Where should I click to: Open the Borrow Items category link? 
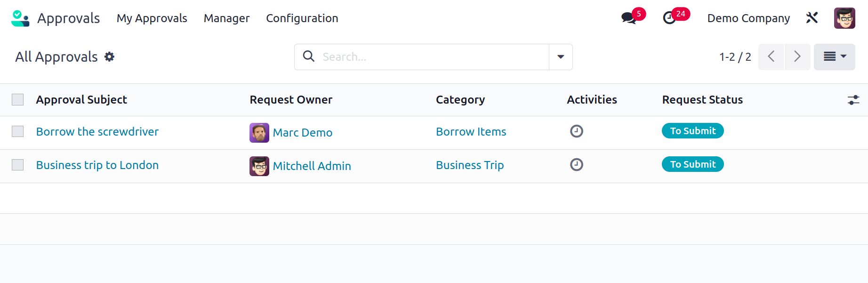click(x=471, y=132)
